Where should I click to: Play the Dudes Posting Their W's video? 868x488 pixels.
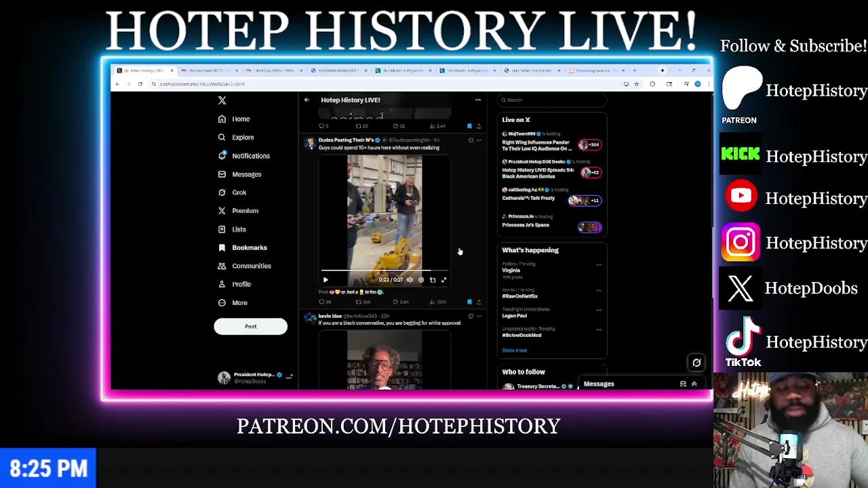point(325,280)
